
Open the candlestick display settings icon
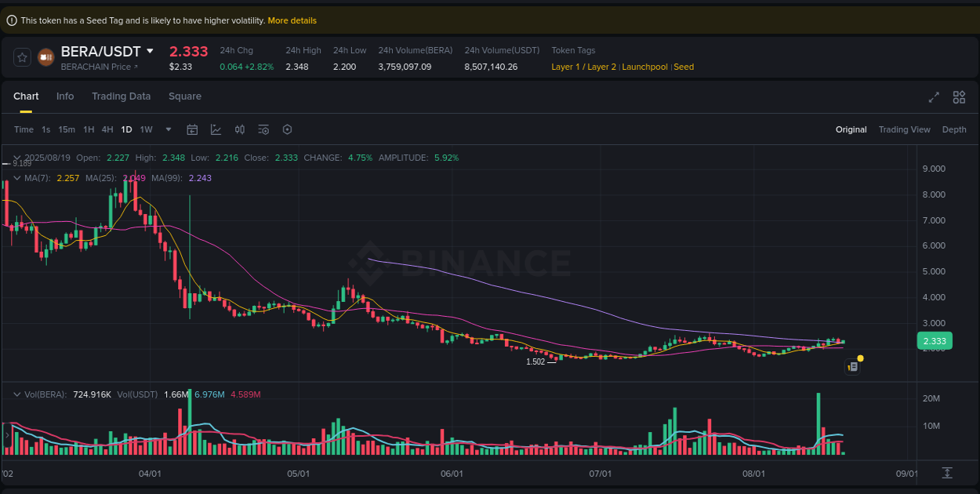pyautogui.click(x=240, y=129)
